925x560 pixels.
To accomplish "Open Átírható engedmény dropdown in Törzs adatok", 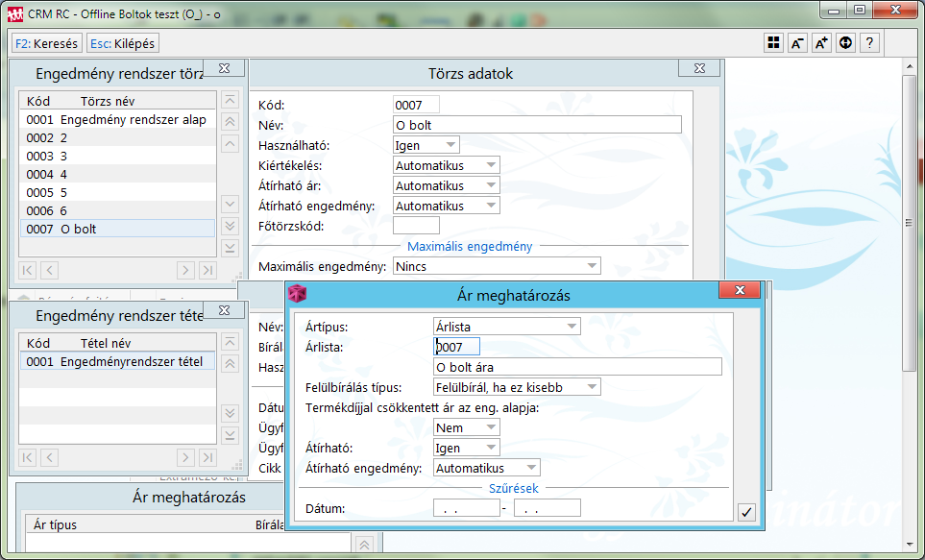I will click(447, 206).
